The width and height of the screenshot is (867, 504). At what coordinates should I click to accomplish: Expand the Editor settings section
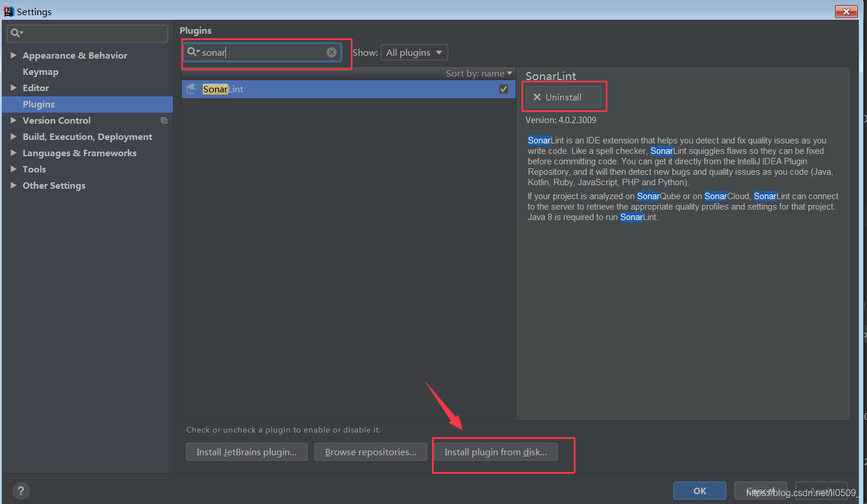(x=13, y=88)
